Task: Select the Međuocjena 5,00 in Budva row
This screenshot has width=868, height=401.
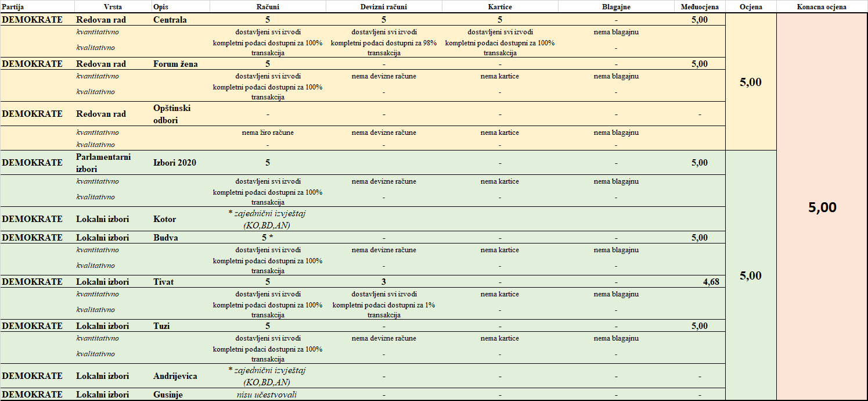Action: pyautogui.click(x=700, y=238)
